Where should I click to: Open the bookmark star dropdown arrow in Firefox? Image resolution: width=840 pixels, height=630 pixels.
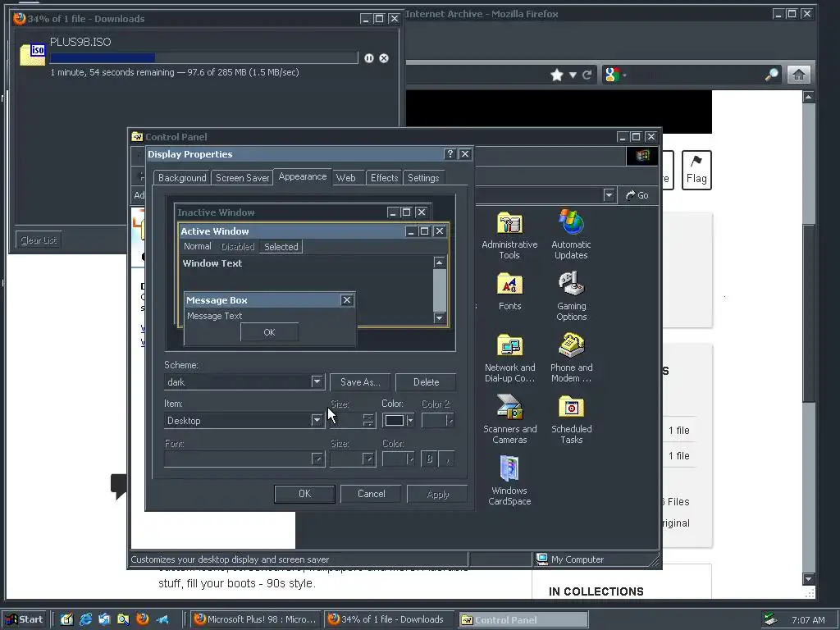click(x=572, y=75)
